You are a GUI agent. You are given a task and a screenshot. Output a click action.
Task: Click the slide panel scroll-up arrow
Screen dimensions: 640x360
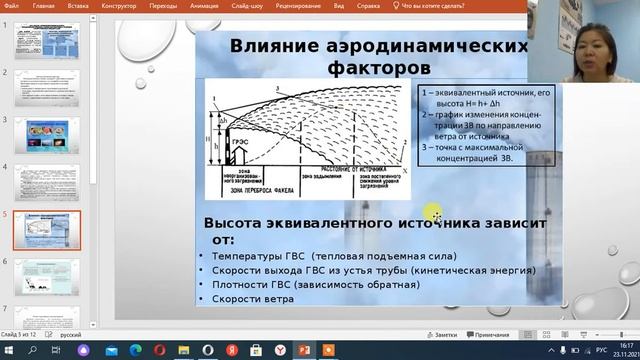click(93, 18)
